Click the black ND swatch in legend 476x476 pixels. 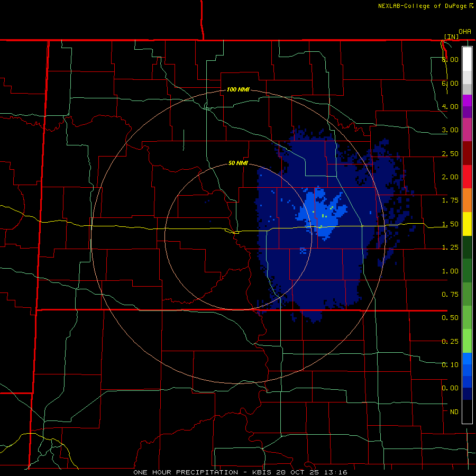(467, 411)
